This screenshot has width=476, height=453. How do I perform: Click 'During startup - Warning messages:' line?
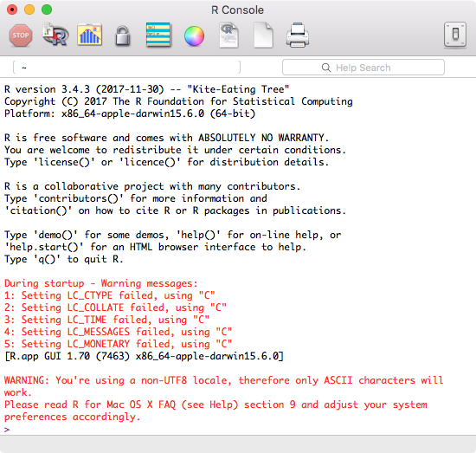tap(101, 283)
